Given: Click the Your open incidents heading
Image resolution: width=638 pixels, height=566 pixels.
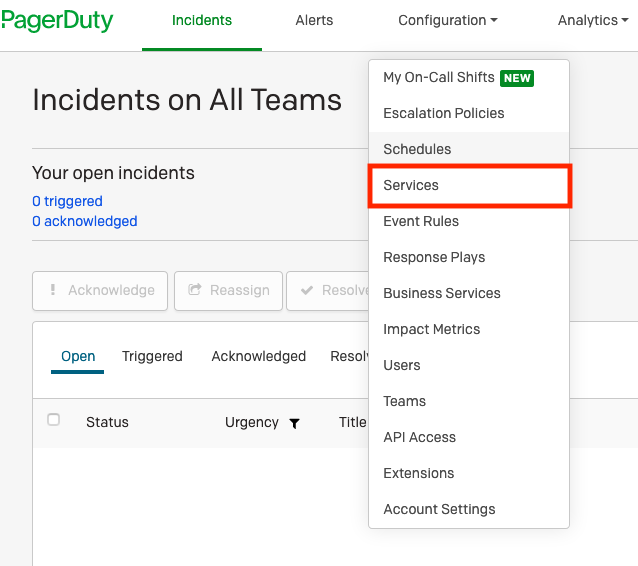Looking at the screenshot, I should [x=113, y=173].
